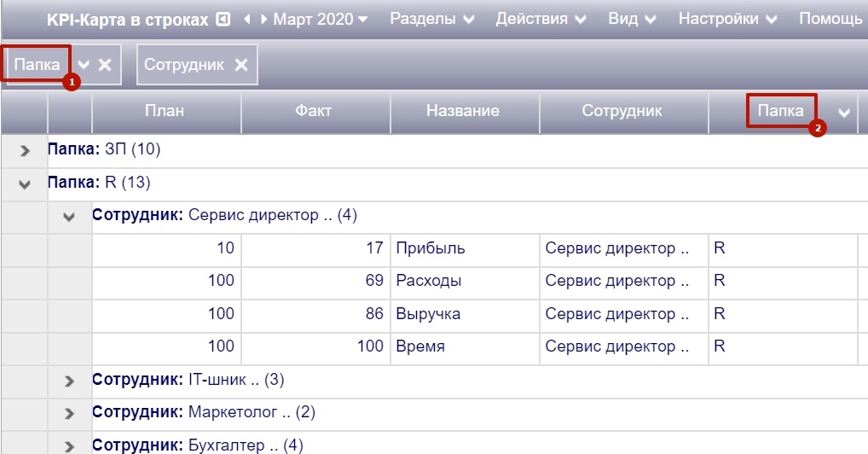868x454 pixels.
Task: Collapse the Сервис директор employee group
Action: point(69,217)
